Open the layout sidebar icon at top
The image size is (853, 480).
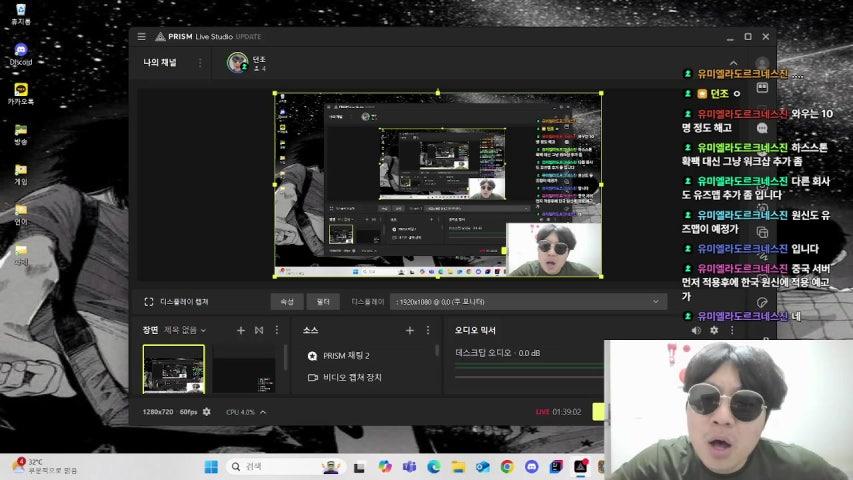click(762, 88)
